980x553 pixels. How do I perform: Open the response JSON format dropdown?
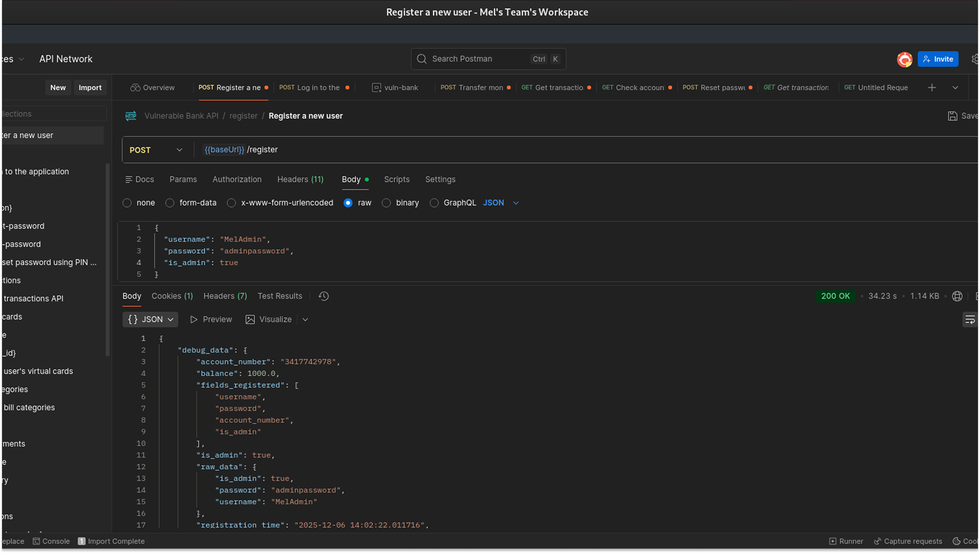tap(150, 319)
